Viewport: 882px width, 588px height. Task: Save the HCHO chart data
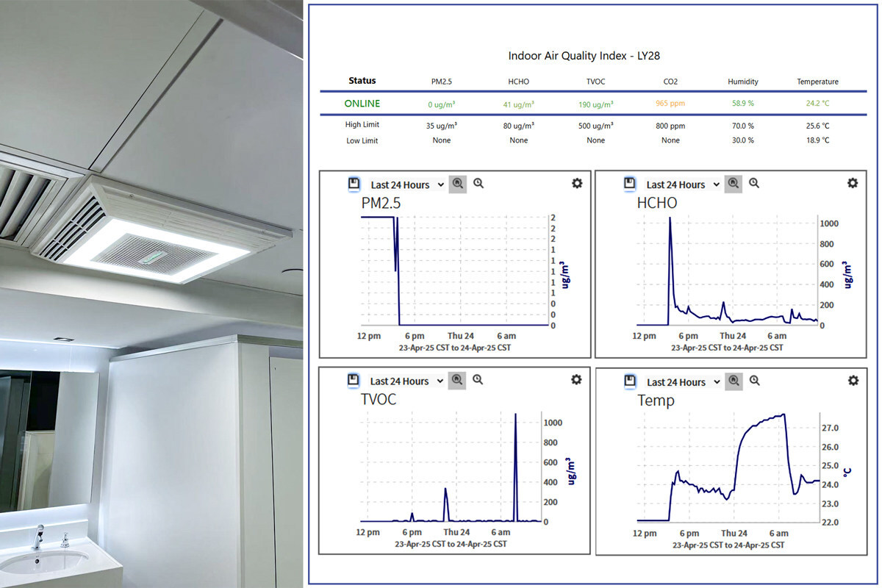629,184
